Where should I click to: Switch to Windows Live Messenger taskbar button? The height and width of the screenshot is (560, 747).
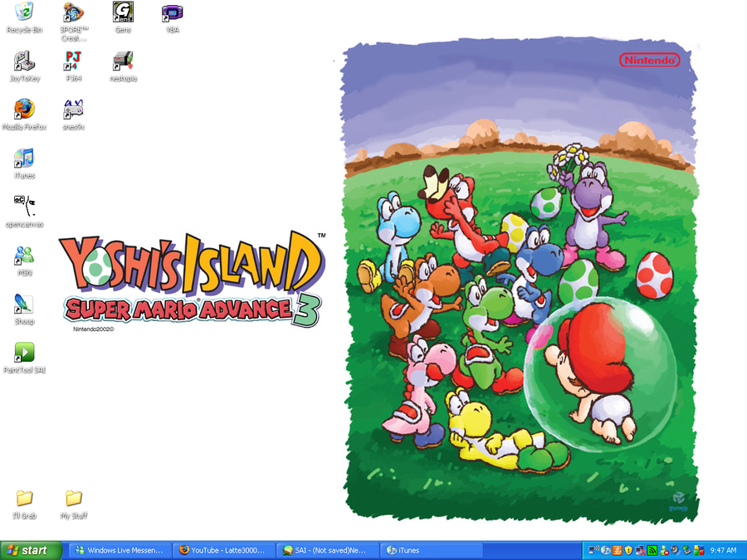point(120,551)
